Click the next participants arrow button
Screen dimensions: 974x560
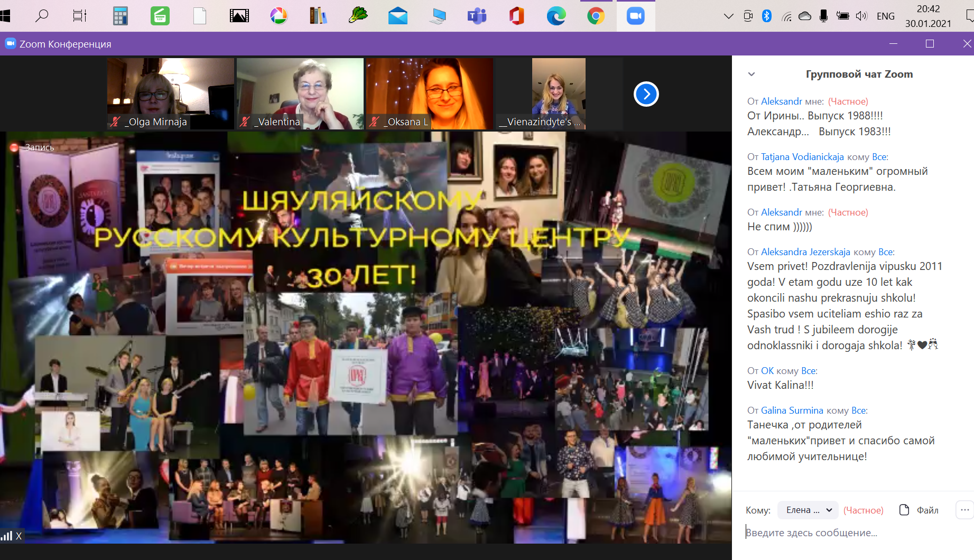point(646,95)
